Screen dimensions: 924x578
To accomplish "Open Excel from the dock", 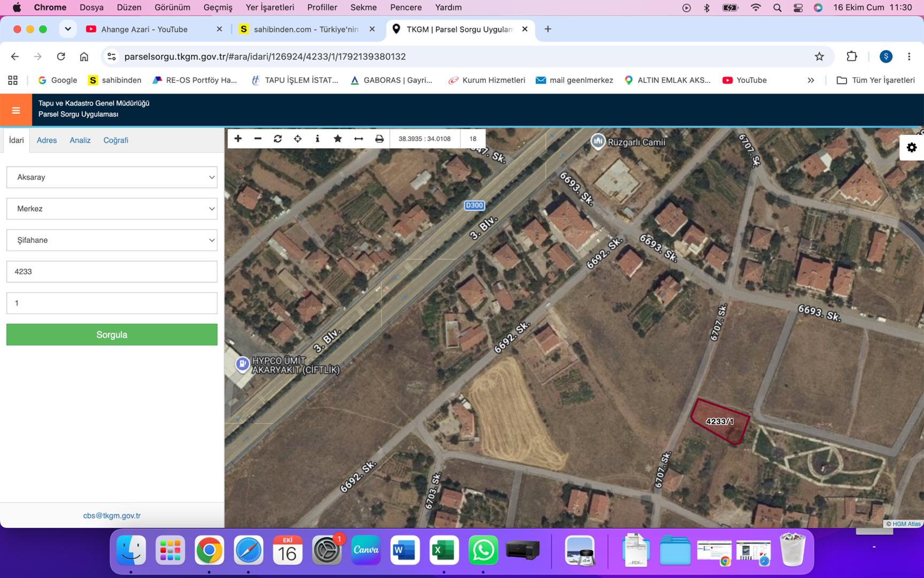I will click(x=444, y=550).
